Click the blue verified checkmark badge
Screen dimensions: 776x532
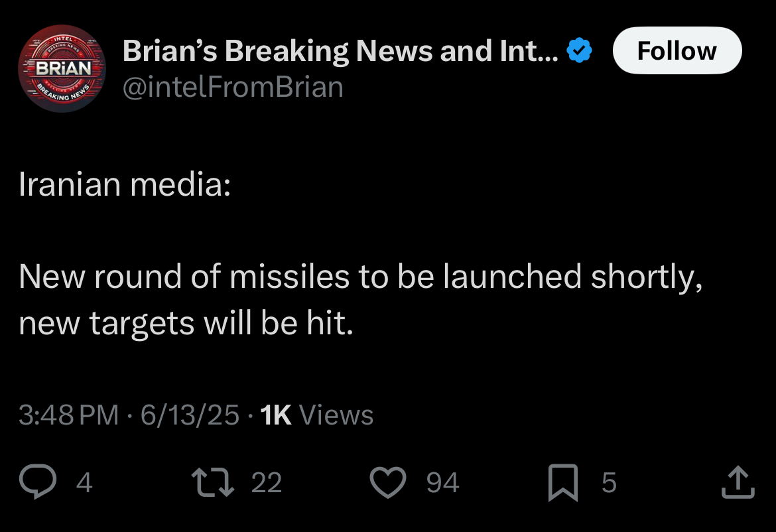(x=579, y=50)
